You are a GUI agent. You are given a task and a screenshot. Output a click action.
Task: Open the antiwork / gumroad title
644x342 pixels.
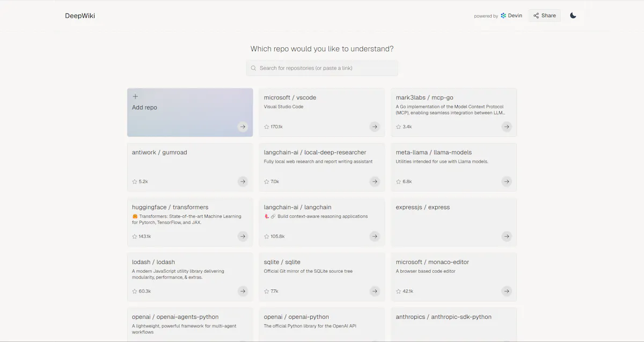[x=159, y=152]
